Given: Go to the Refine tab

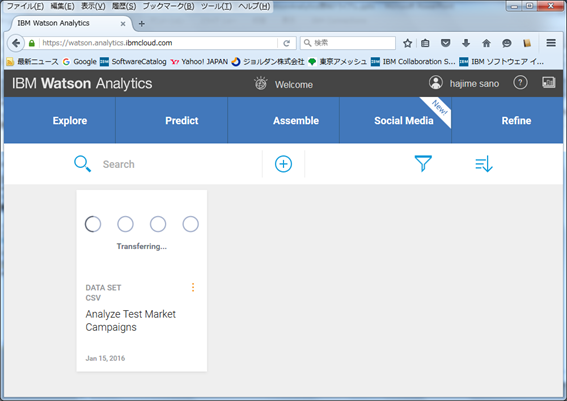Looking at the screenshot, I should [x=516, y=120].
